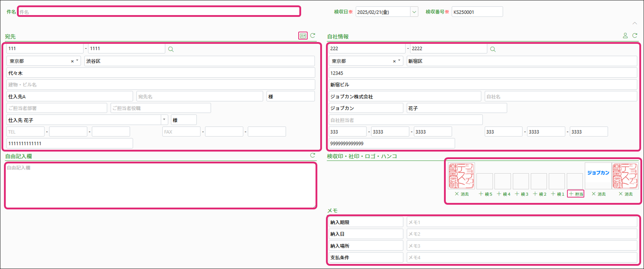Focus the 自由記入欄 text area
The height and width of the screenshot is (269, 644).
(160, 185)
